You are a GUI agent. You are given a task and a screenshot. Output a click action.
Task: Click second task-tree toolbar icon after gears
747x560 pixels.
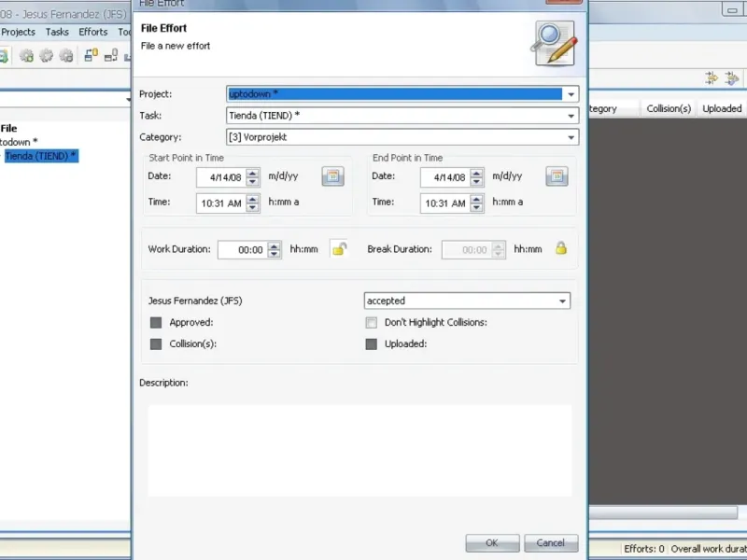(111, 55)
